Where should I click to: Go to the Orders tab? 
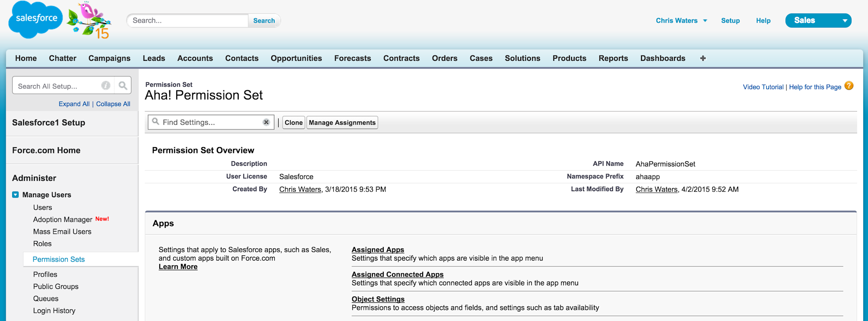click(445, 58)
